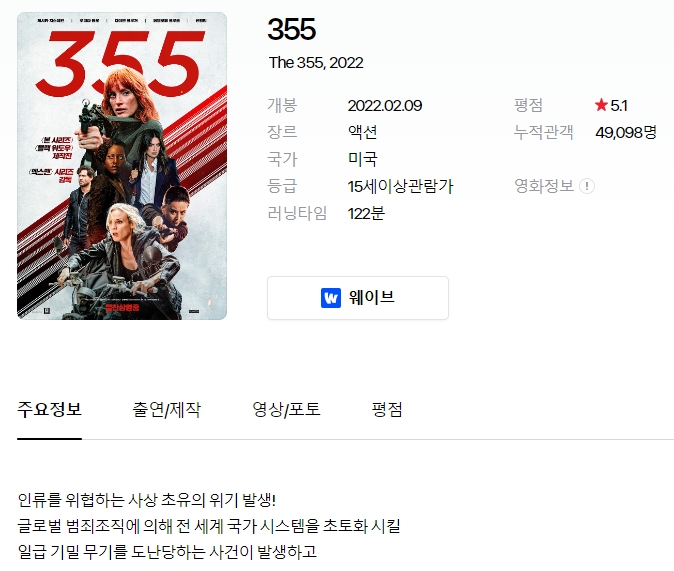
Task: Click the movie info exclamation icon
Action: (x=587, y=186)
